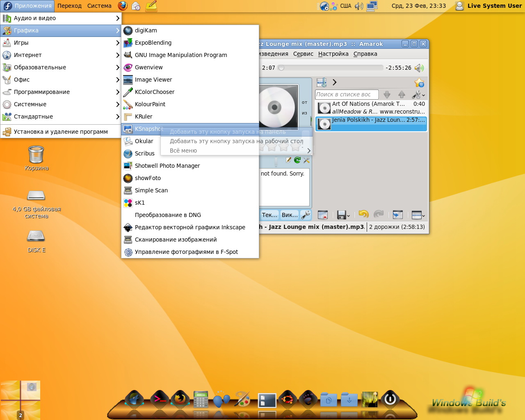This screenshot has width=525, height=420.
Task: Open Стандартные category
Action: pyautogui.click(x=61, y=116)
